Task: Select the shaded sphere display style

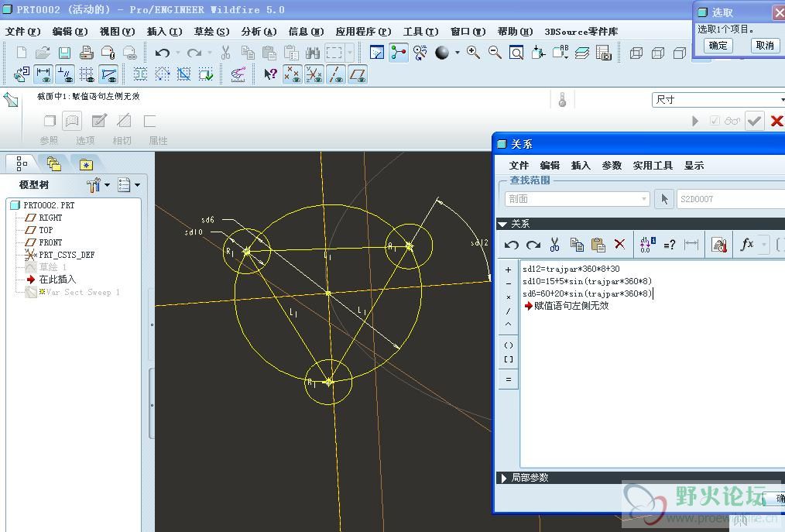Action: click(x=441, y=52)
